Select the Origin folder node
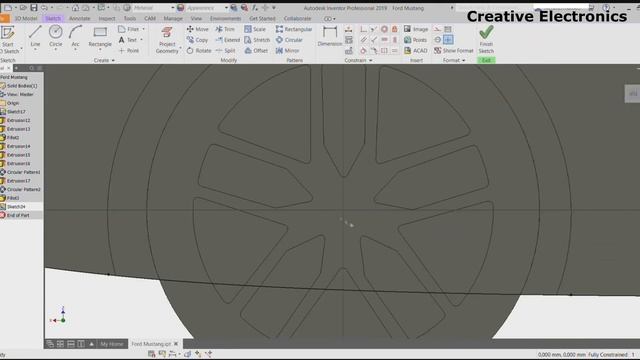The height and width of the screenshot is (360, 640). click(13, 103)
